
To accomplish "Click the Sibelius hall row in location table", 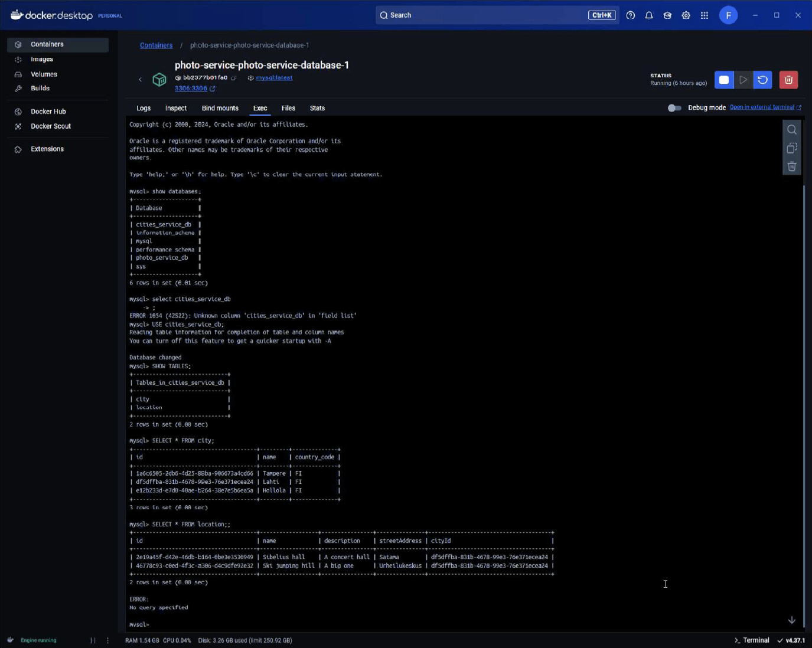I will coord(342,557).
